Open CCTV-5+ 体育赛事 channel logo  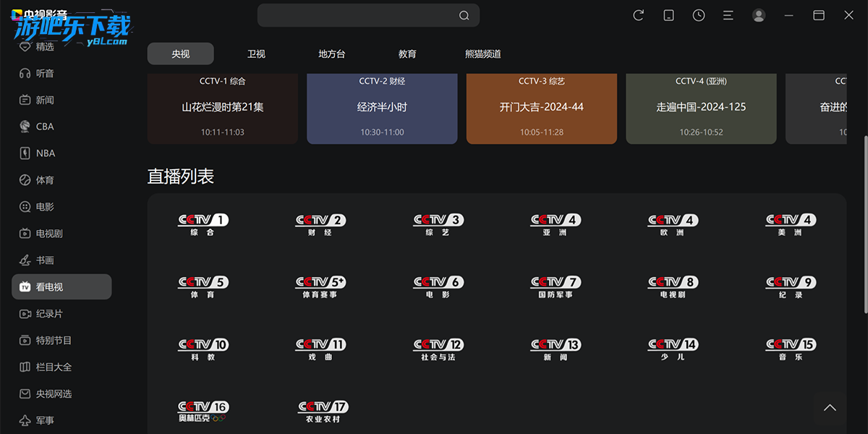[x=320, y=286]
